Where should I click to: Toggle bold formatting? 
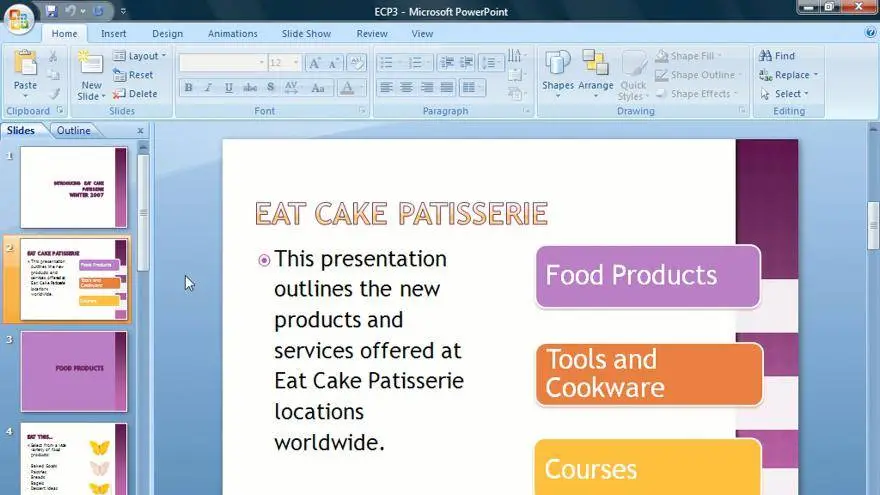pos(189,88)
